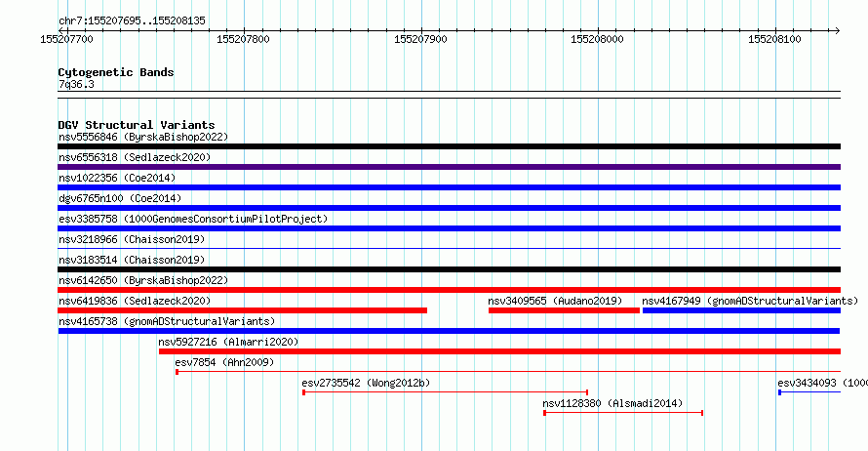Select the blue bar under dgv6765n100
Screen dimensions: 868x451
click(x=449, y=208)
